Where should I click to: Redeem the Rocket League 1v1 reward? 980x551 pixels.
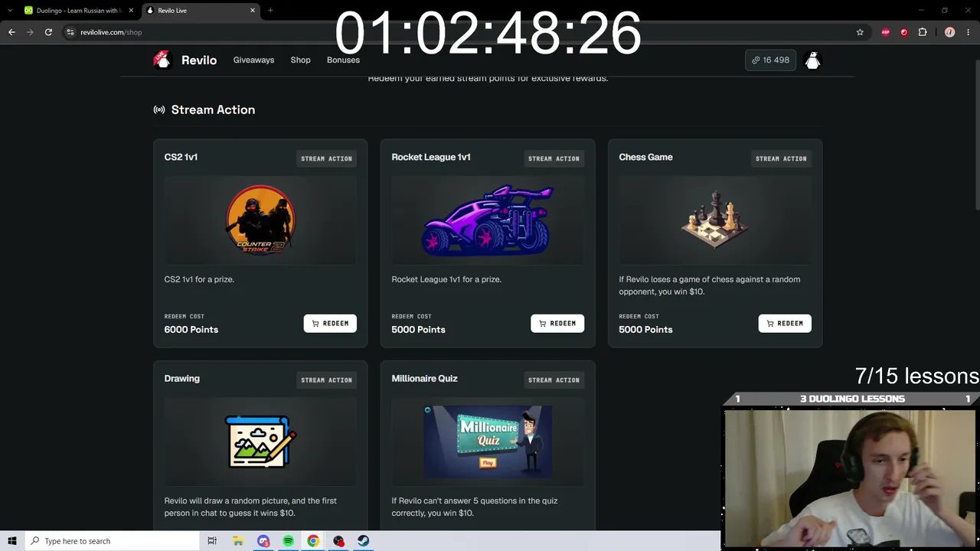coord(557,324)
